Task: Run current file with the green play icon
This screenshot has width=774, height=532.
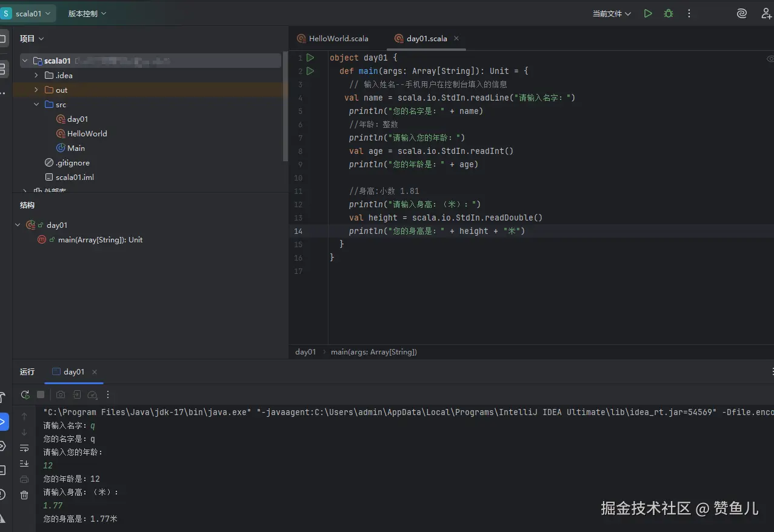Action: coord(648,13)
